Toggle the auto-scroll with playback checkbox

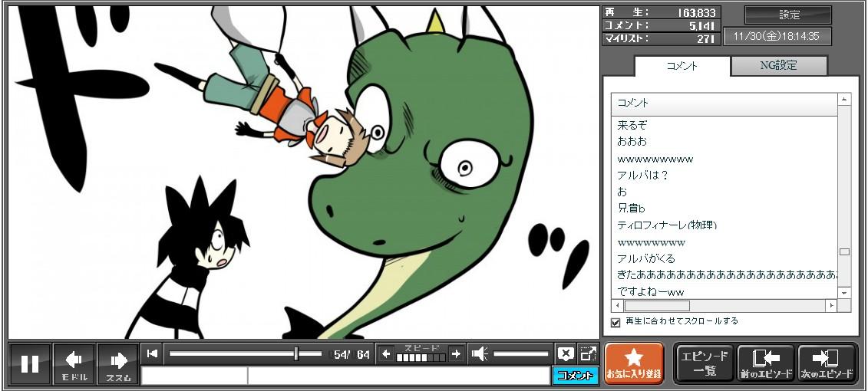coord(615,322)
